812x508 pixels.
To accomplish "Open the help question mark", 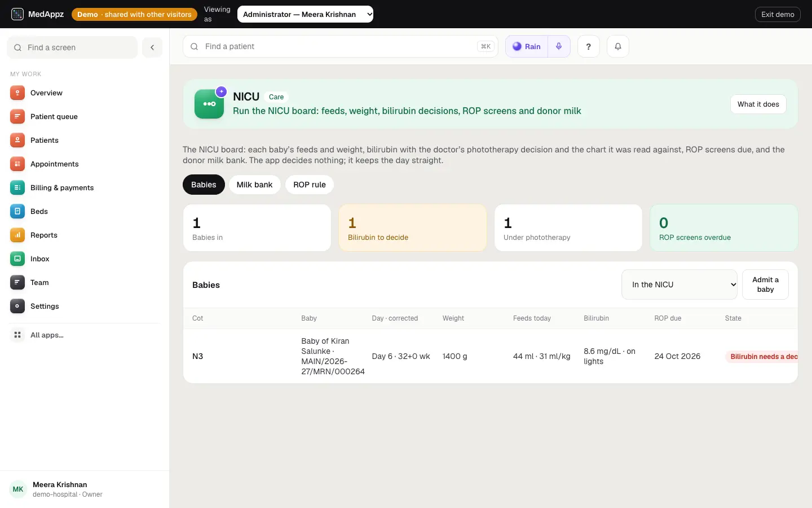I will coord(589,46).
